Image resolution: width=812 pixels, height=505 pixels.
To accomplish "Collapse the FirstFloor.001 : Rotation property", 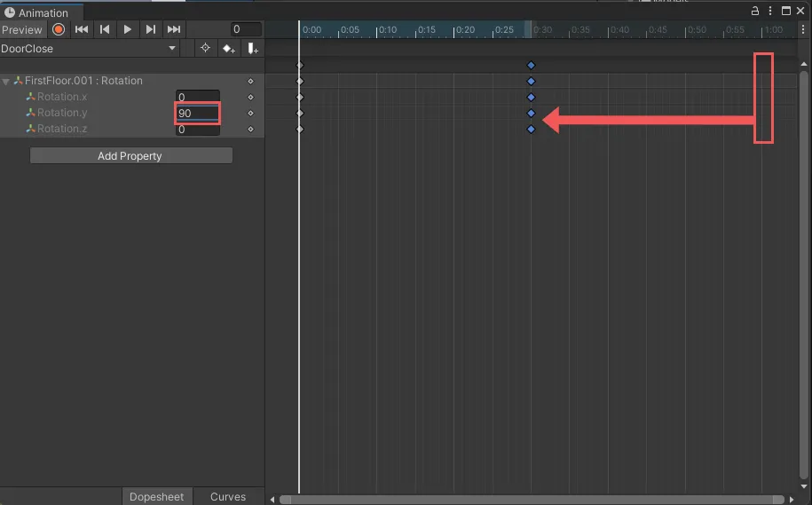I will click(7, 82).
